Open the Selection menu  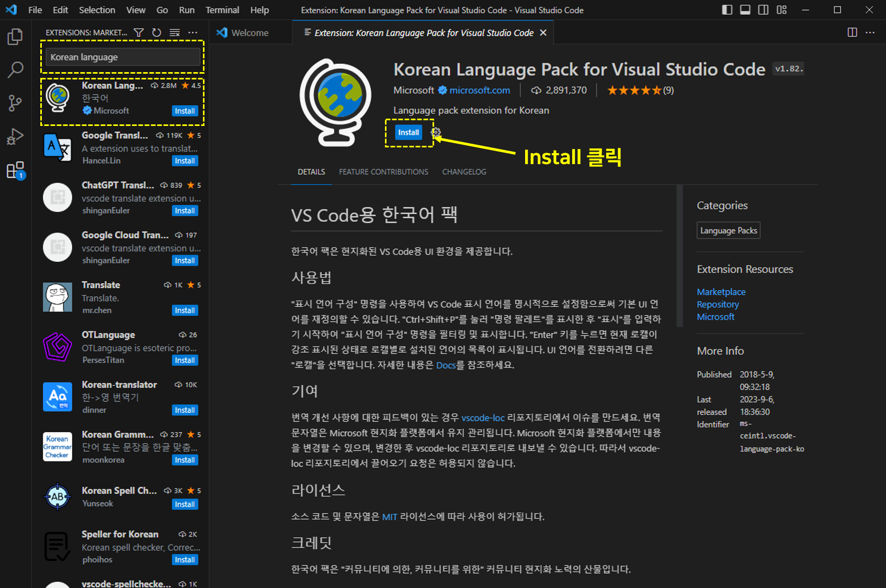click(97, 10)
